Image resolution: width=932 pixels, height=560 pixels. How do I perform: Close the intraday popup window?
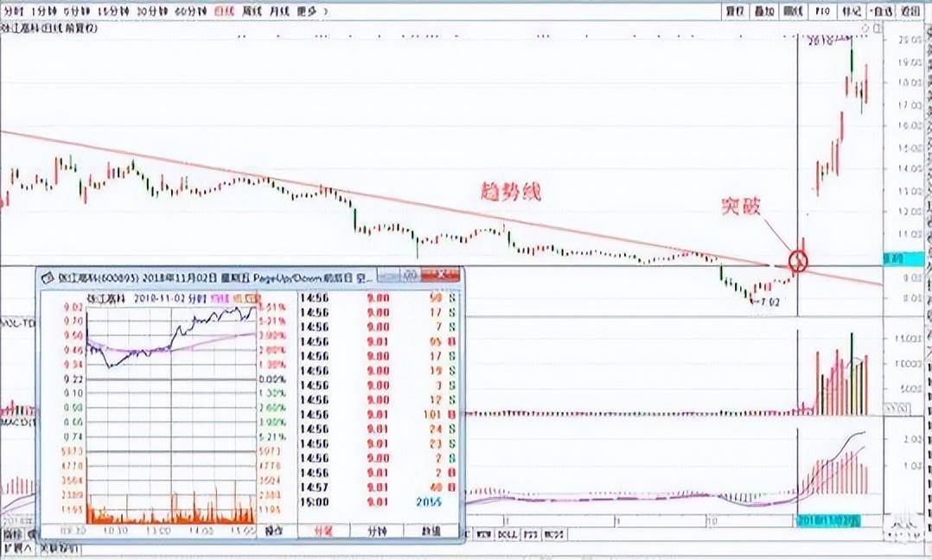[442, 275]
